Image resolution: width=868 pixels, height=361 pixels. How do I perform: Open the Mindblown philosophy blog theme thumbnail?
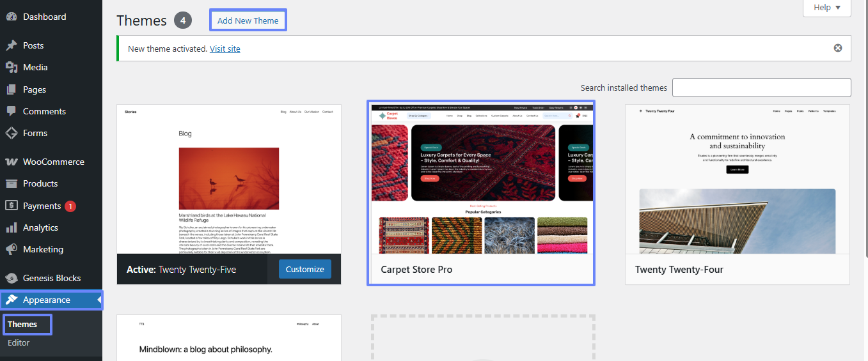tap(229, 338)
